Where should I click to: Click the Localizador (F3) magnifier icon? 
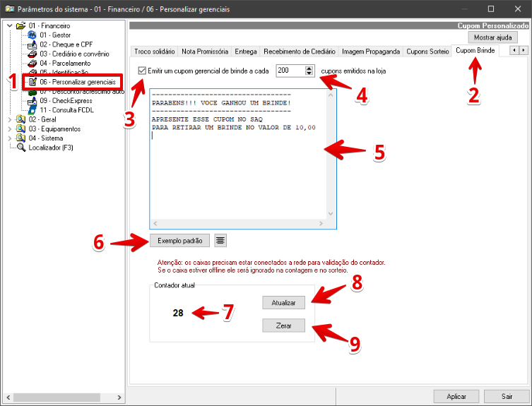pos(21,147)
